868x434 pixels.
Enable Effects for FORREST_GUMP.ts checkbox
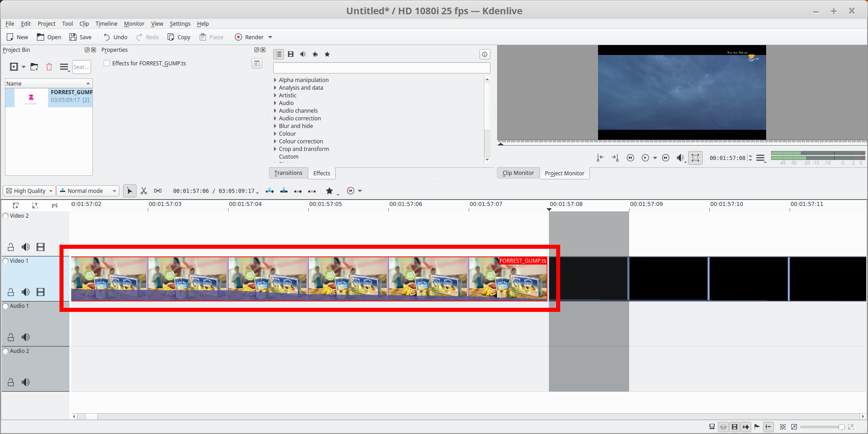tap(107, 63)
